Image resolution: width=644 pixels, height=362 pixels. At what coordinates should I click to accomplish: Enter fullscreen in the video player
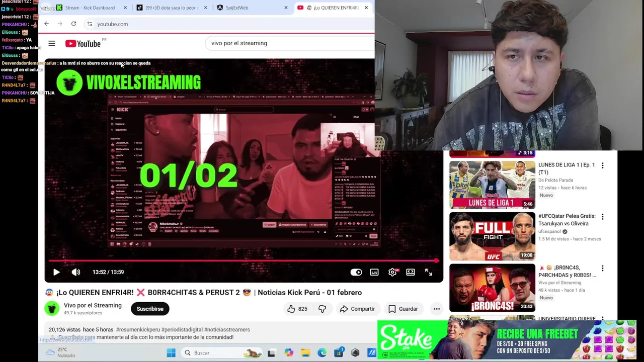429,272
